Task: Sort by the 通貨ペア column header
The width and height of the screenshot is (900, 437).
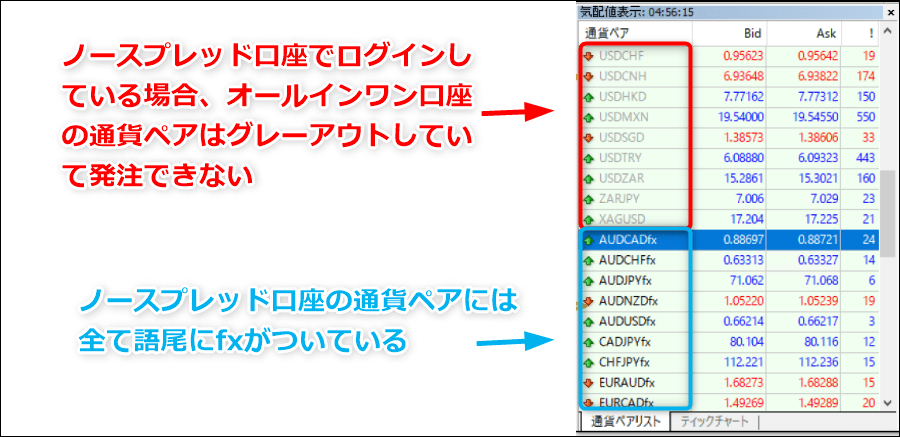Action: click(637, 33)
